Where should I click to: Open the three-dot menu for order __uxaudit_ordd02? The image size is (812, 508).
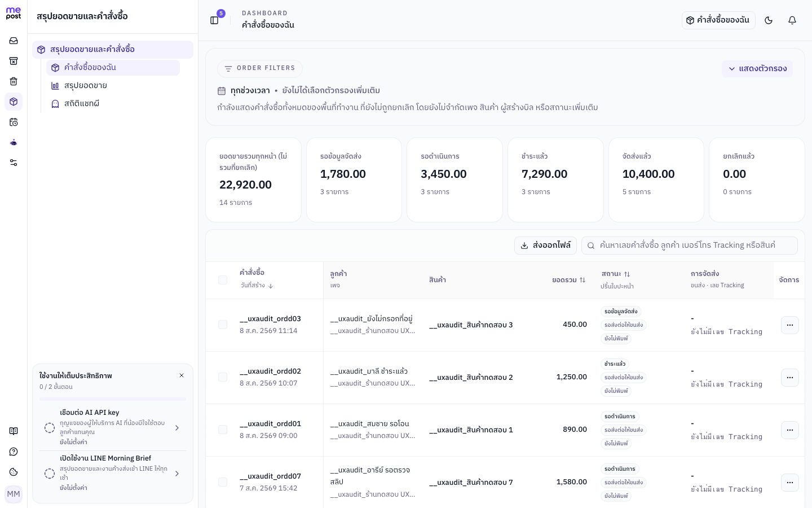click(790, 378)
